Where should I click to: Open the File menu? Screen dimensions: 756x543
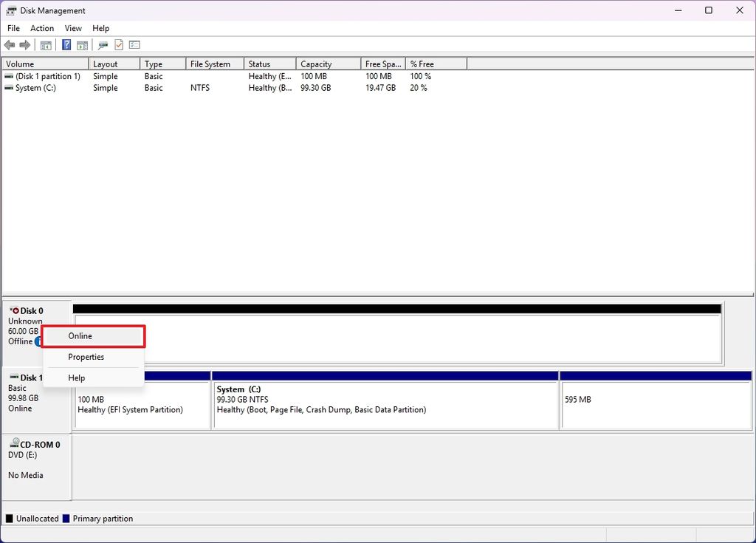point(13,28)
